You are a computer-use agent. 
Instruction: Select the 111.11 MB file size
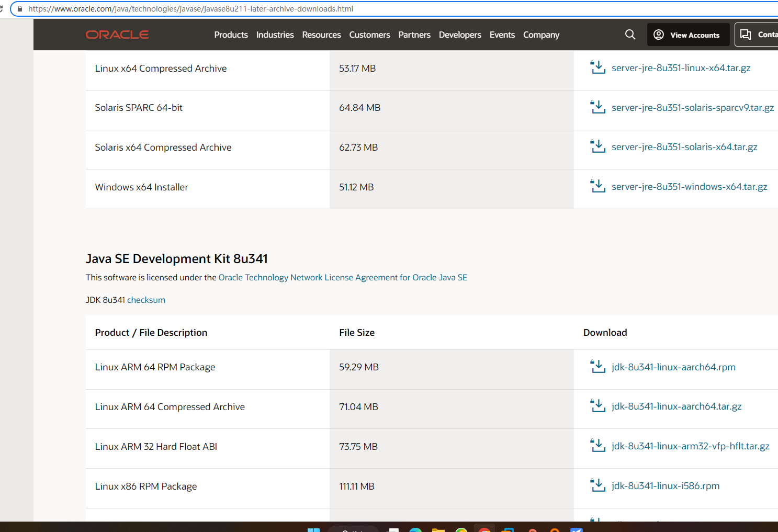coord(357,486)
